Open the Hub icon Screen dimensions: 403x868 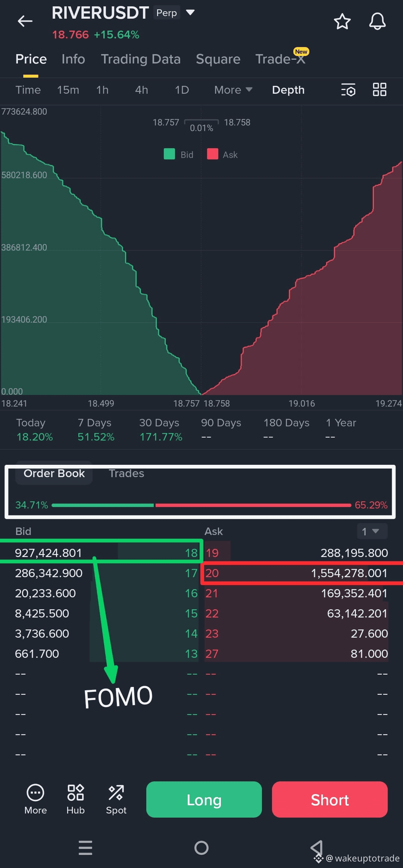click(x=75, y=799)
